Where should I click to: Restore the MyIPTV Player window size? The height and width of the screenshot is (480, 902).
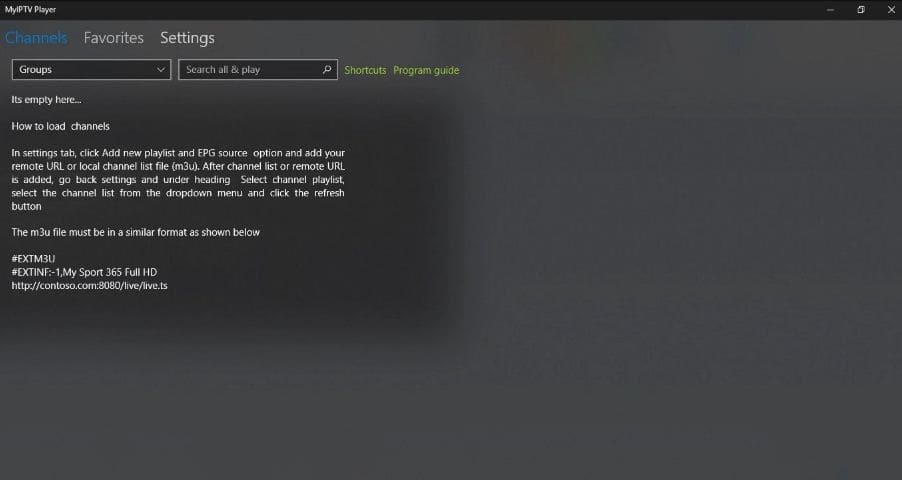pos(861,10)
